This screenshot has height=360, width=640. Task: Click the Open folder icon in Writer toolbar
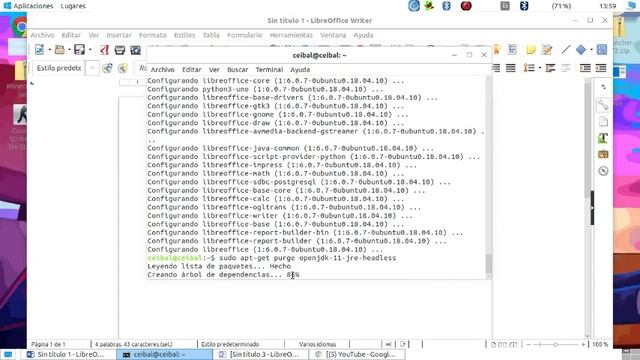(60, 50)
